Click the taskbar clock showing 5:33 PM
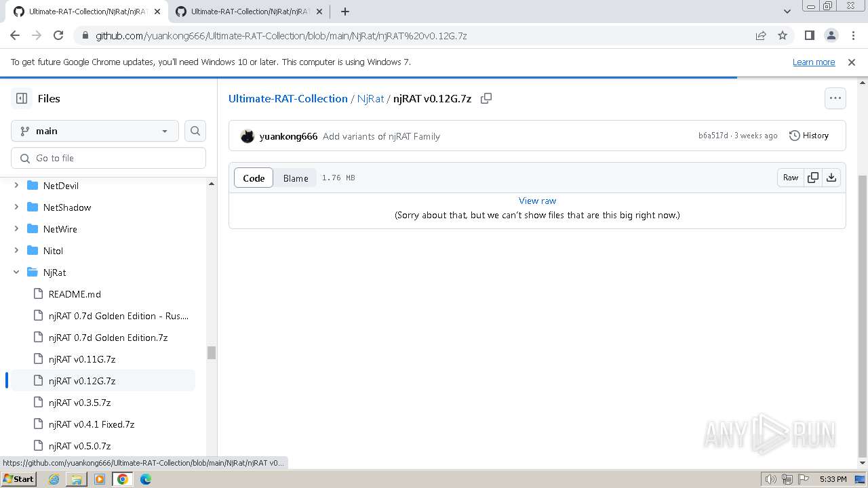 pos(833,479)
